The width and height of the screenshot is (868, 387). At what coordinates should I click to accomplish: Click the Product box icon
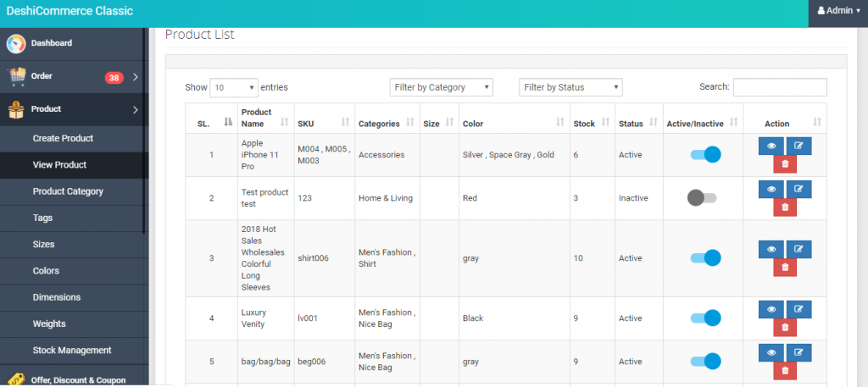click(16, 109)
